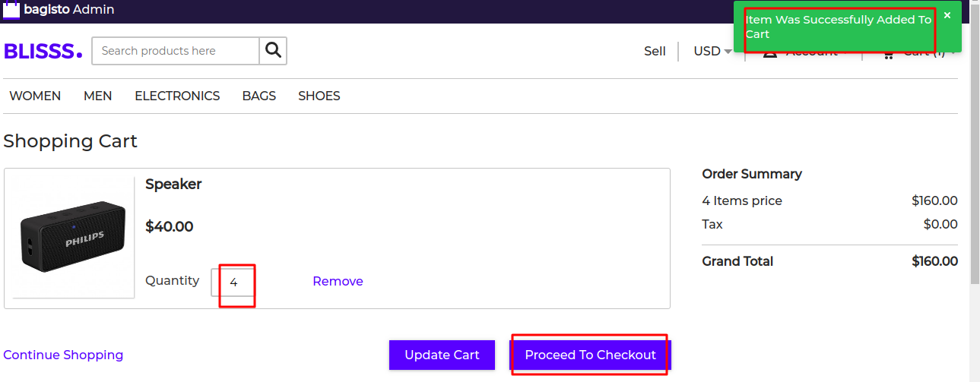
Task: Click the Sell link
Action: pos(655,51)
